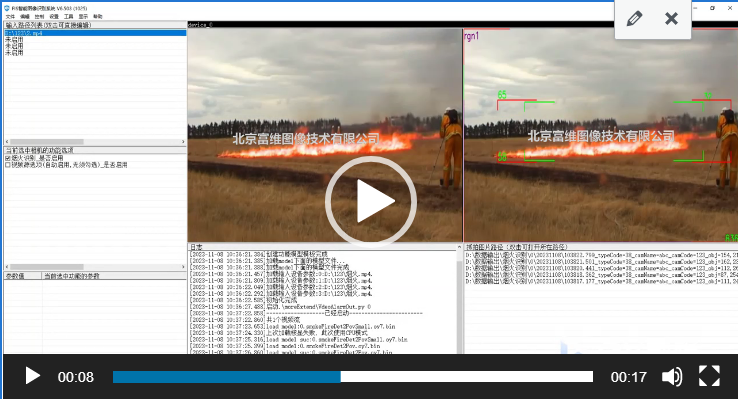Dismiss overlay with the X icon beside the pencil

pyautogui.click(x=671, y=18)
